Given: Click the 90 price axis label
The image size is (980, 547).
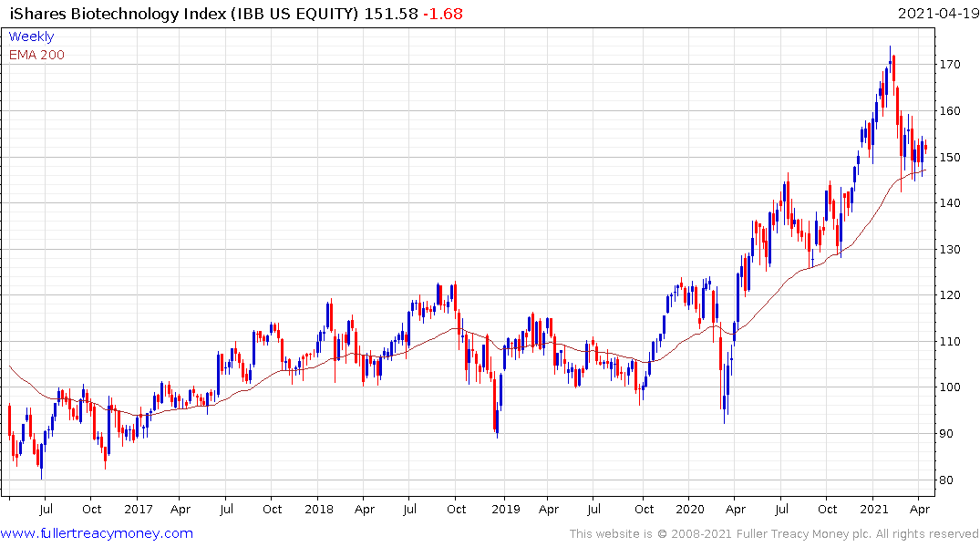Looking at the screenshot, I should [x=946, y=434].
